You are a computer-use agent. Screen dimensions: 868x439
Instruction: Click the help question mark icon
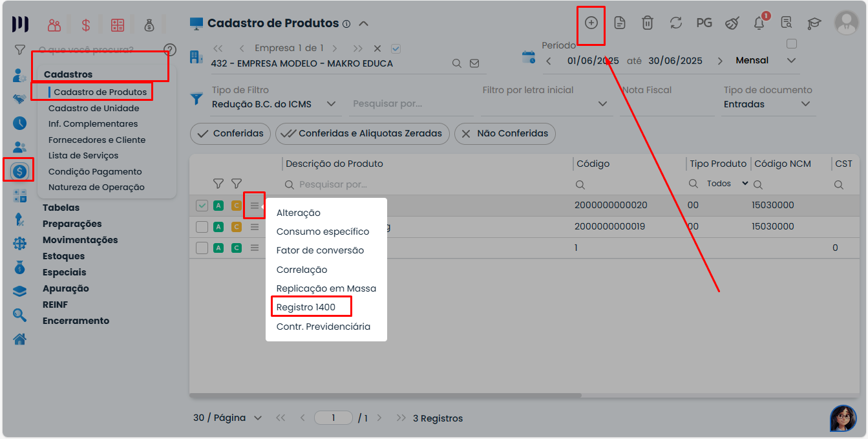coord(170,50)
